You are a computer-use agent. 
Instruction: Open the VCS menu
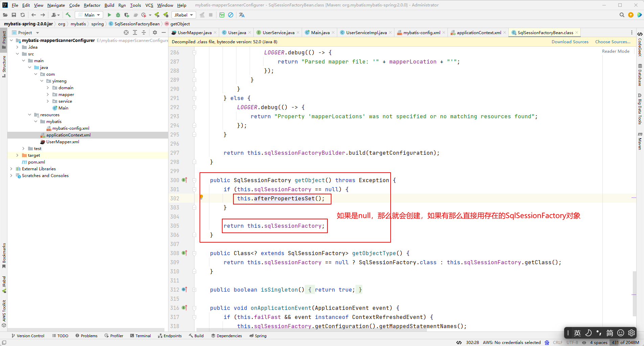tap(149, 5)
